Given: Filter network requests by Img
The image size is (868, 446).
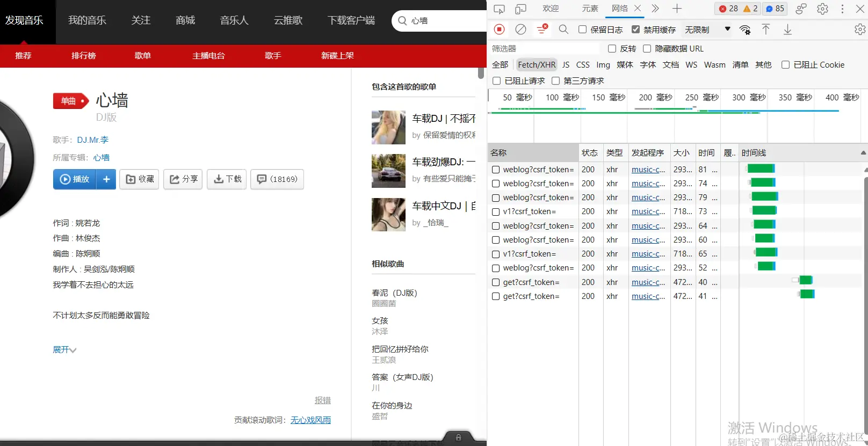Looking at the screenshot, I should click(603, 64).
